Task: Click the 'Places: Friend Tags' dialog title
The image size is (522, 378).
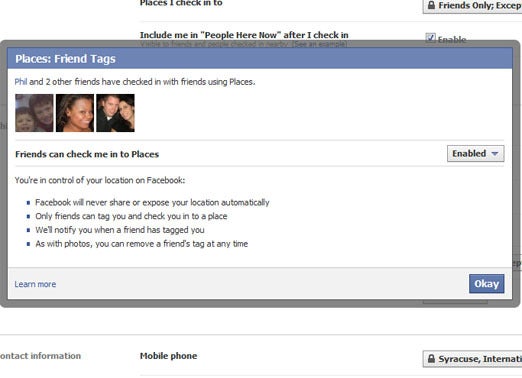Action: 65,59
